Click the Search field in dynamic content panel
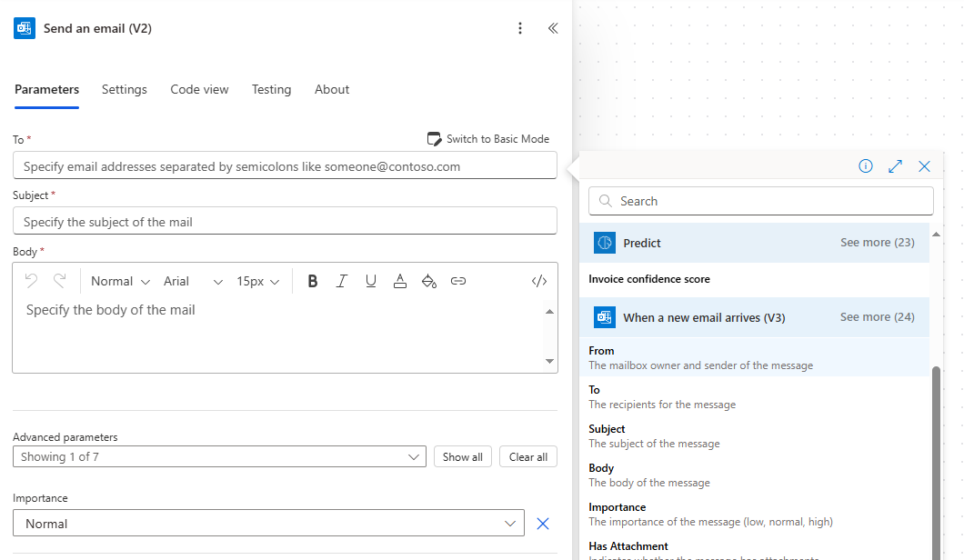The height and width of the screenshot is (560, 964). tap(761, 200)
